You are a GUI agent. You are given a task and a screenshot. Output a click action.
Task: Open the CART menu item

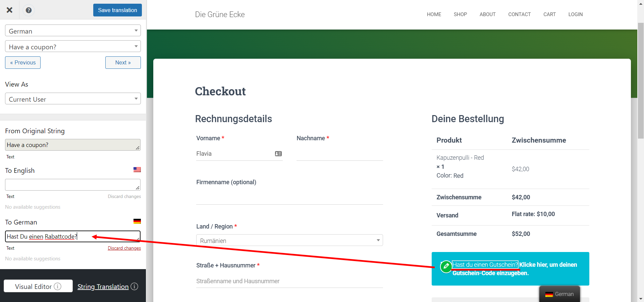549,14
